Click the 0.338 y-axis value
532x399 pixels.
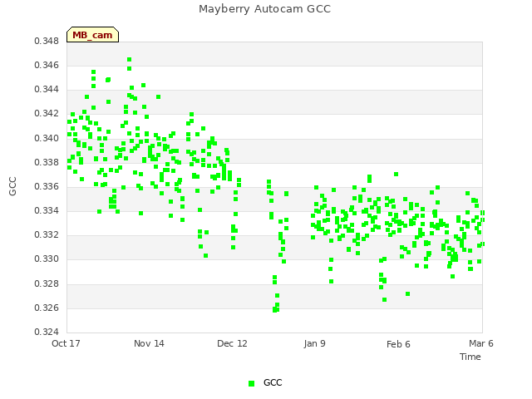pos(47,163)
